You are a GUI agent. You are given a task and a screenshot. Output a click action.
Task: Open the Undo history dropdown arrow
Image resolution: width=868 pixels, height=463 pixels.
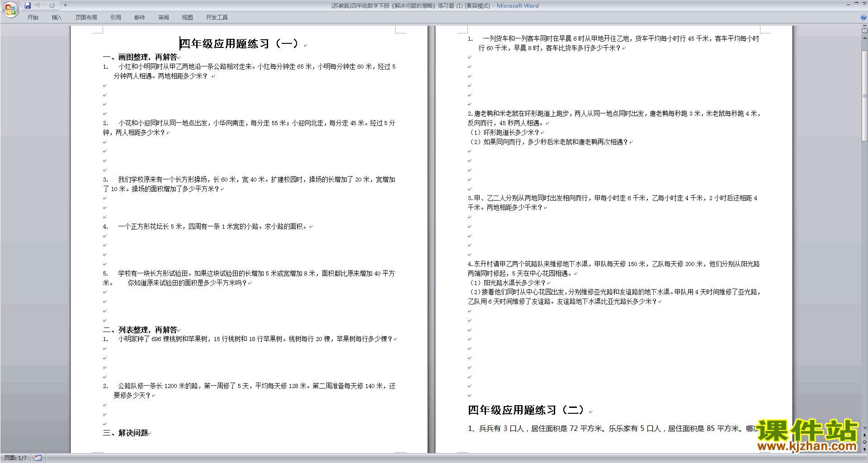tap(44, 5)
